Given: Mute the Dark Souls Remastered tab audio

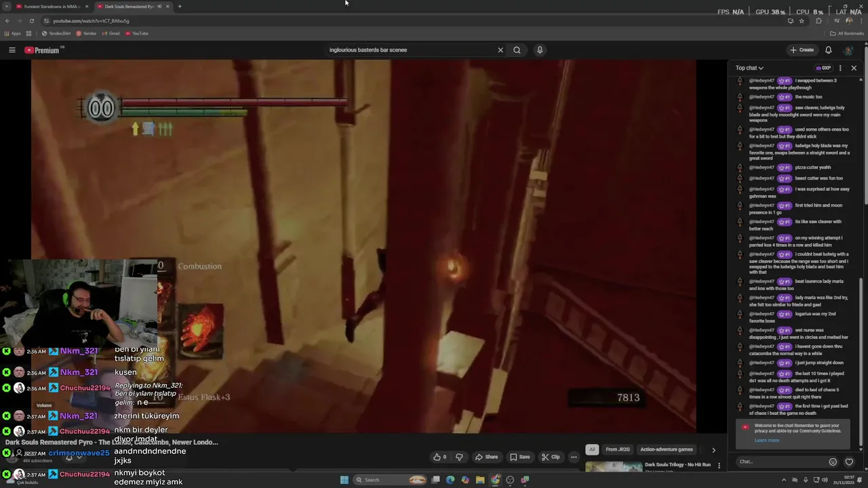Looking at the screenshot, I should pyautogui.click(x=159, y=6).
